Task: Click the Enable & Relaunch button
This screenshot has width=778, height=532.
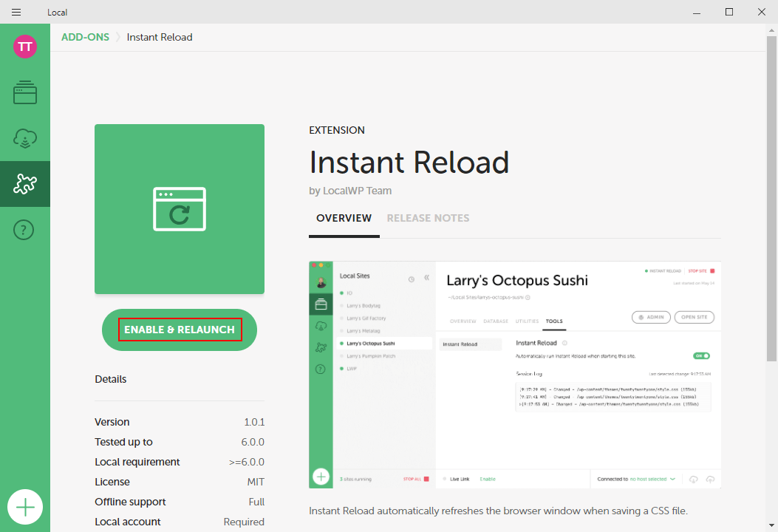Action: (180, 330)
